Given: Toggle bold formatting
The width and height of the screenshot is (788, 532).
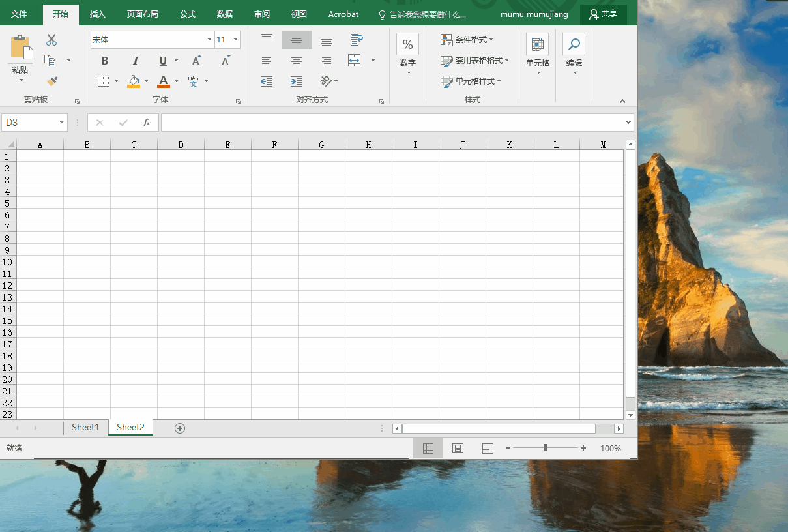Looking at the screenshot, I should point(105,61).
